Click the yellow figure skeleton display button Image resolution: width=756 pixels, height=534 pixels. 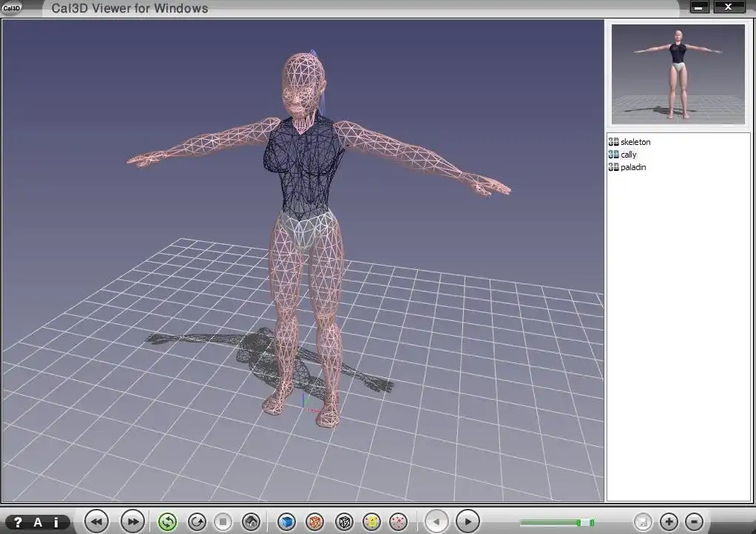point(372,522)
